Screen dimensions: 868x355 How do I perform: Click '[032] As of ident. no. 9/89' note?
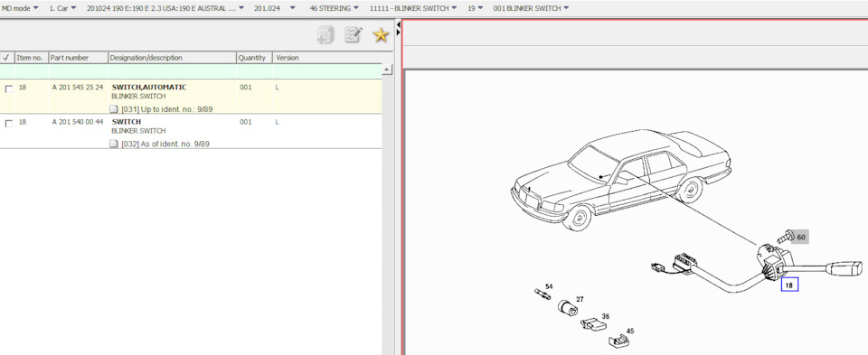point(165,144)
